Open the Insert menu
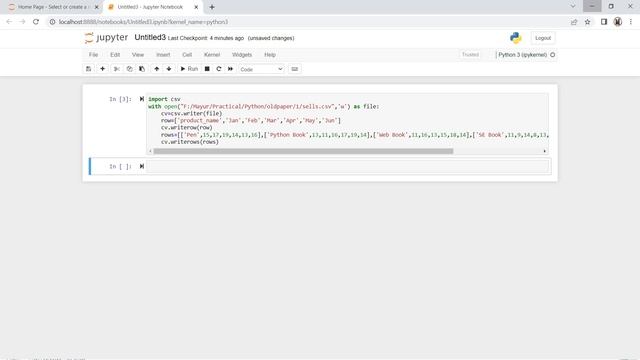This screenshot has height=360, width=640. 163,55
